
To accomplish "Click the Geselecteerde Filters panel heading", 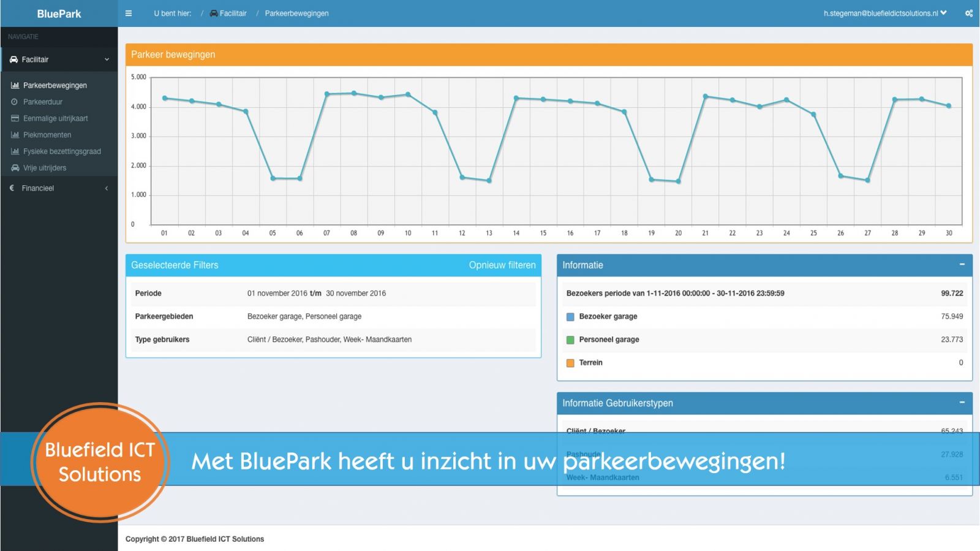I will (x=175, y=265).
